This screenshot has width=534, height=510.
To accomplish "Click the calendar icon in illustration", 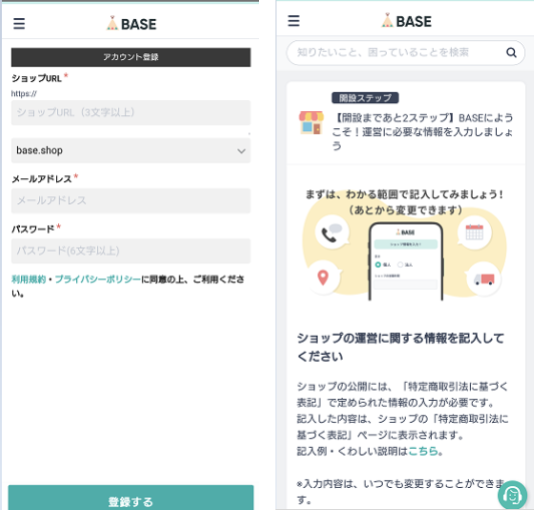I will (474, 232).
